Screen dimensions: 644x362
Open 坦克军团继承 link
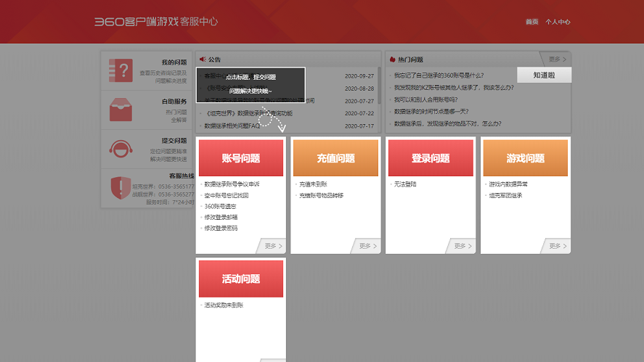coord(505,195)
